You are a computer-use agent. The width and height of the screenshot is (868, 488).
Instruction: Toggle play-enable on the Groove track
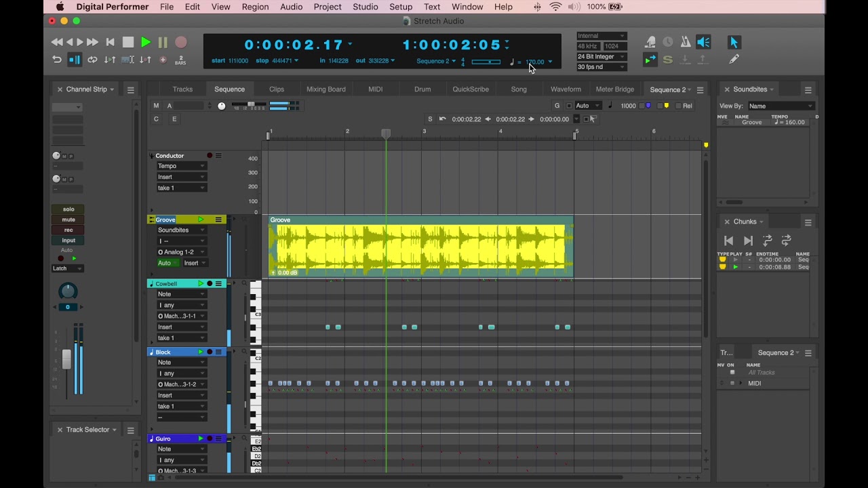point(201,220)
